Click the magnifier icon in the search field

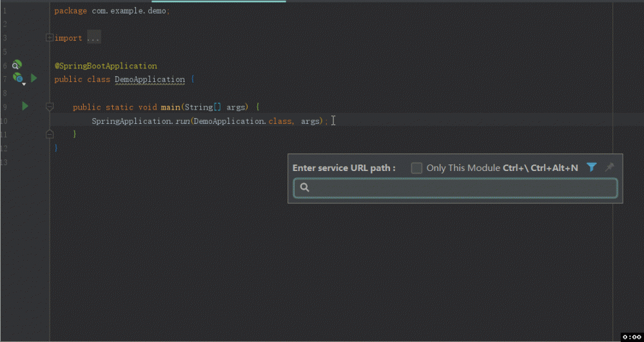tap(305, 188)
